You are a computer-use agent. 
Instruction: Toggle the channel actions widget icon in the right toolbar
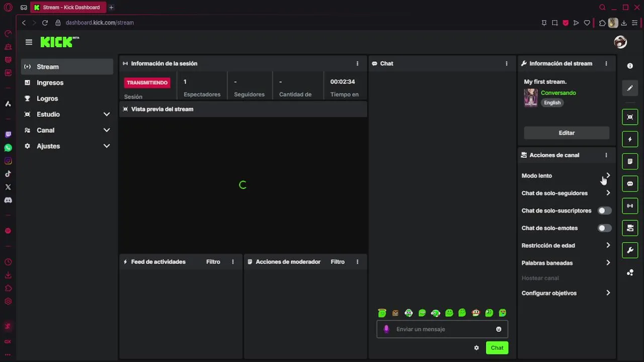[630, 228]
